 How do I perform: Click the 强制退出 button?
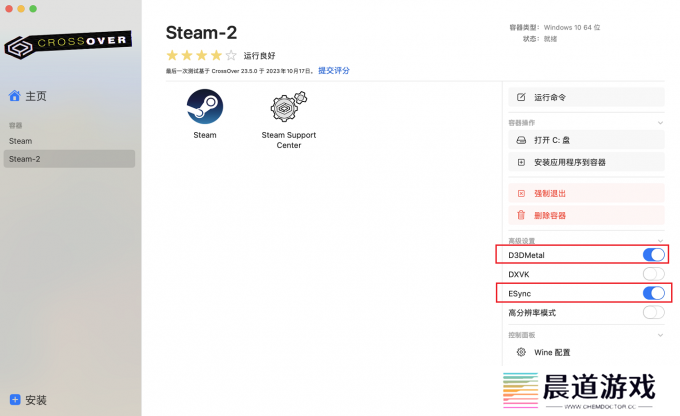coord(586,193)
